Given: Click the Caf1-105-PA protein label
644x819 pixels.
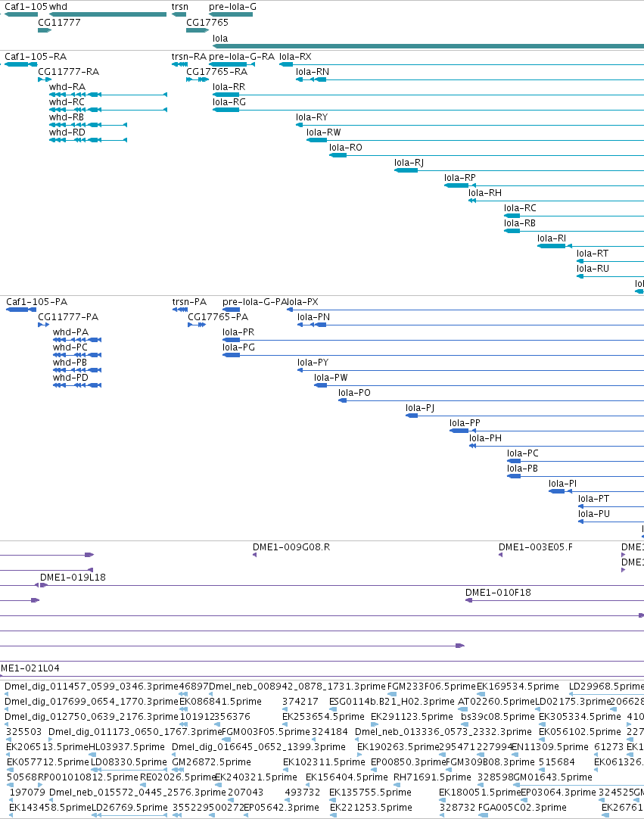Looking at the screenshot, I should [x=36, y=302].
